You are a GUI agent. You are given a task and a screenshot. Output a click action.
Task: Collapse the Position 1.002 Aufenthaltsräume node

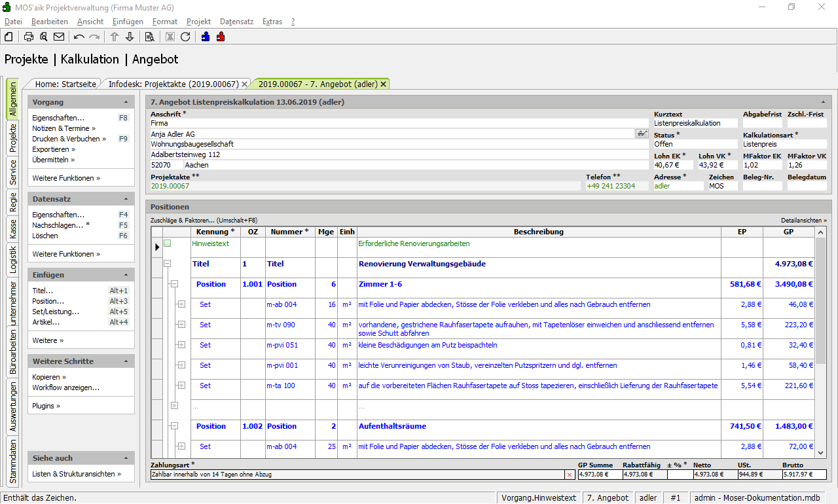click(174, 426)
